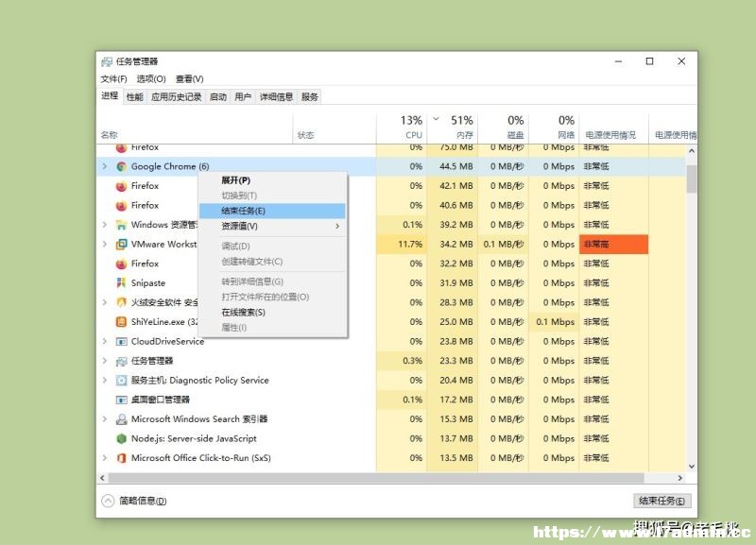Click the Windows 资源管理器 folder icon
The height and width of the screenshot is (545, 756).
click(x=122, y=225)
